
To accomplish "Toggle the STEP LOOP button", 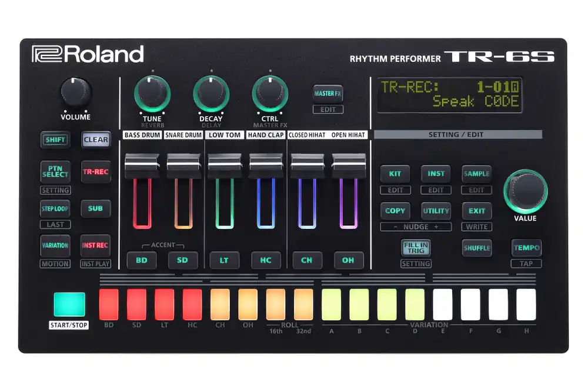I will point(55,209).
